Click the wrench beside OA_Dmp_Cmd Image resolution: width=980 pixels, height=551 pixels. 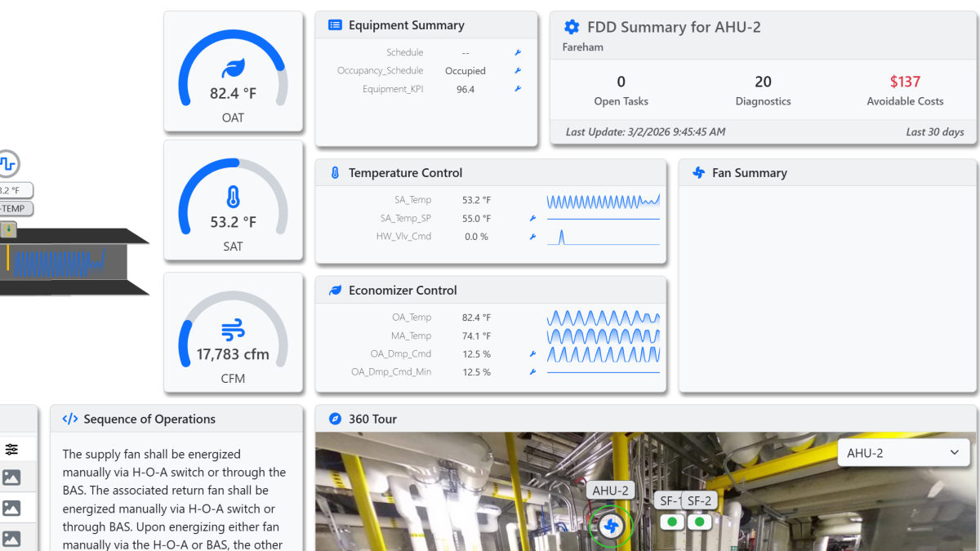(x=532, y=353)
